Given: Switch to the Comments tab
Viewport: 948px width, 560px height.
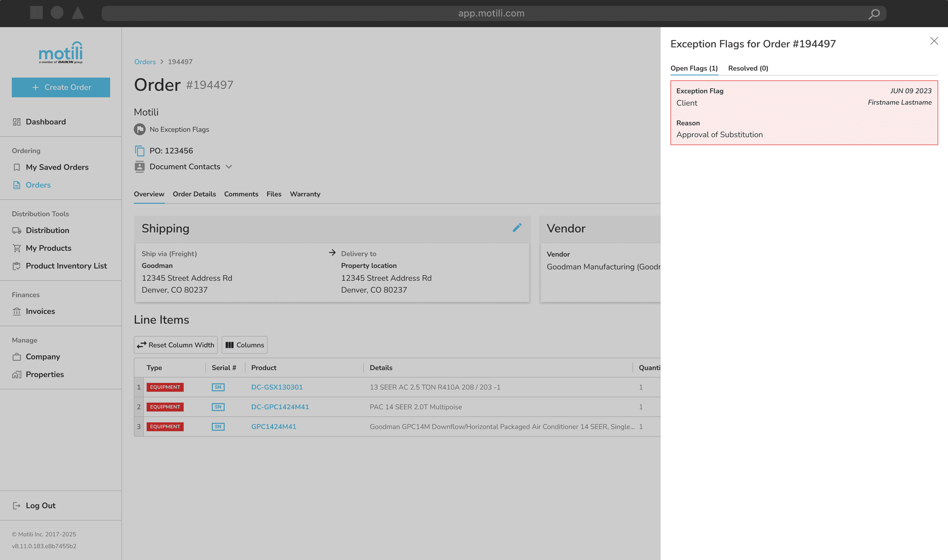Looking at the screenshot, I should tap(241, 194).
